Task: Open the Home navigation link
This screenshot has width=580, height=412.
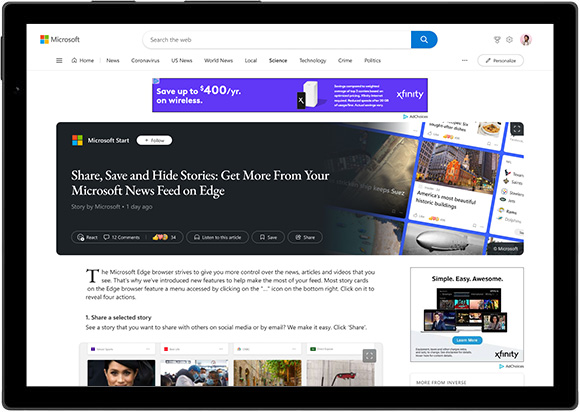Action: click(x=83, y=60)
